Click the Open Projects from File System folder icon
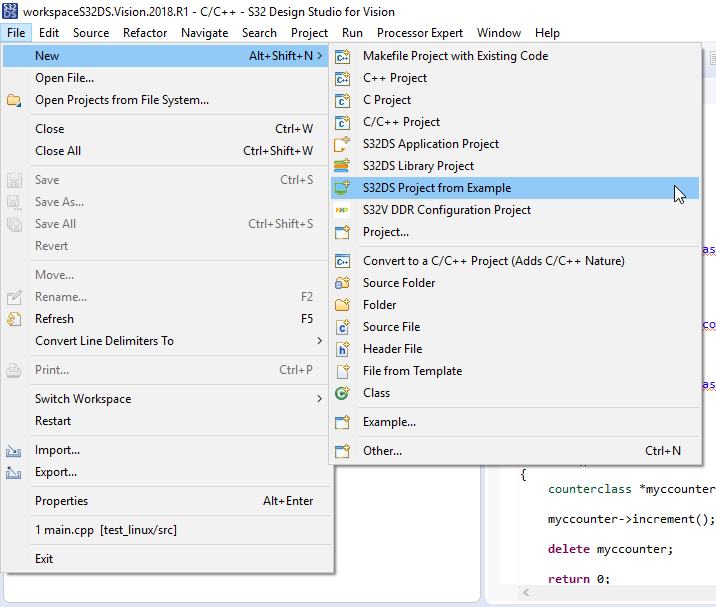The image size is (716, 607). [x=14, y=100]
